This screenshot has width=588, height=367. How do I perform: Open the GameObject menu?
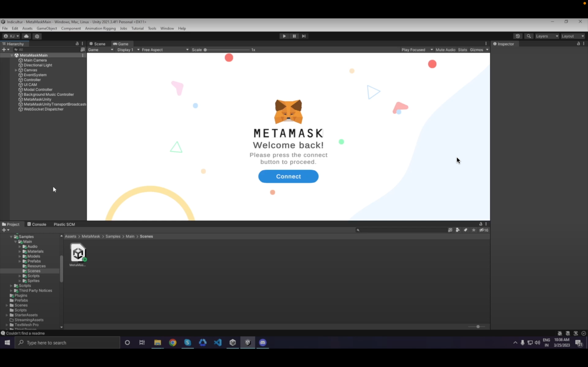pos(47,28)
